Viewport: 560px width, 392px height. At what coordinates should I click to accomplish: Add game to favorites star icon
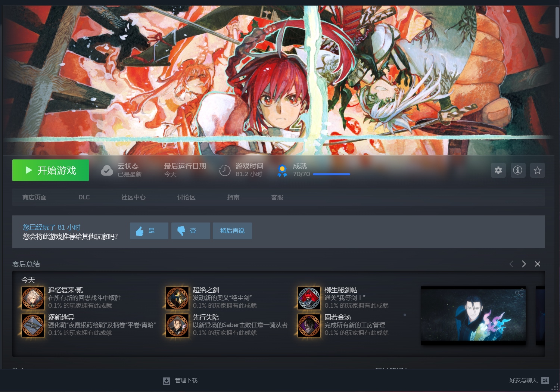pyautogui.click(x=537, y=170)
